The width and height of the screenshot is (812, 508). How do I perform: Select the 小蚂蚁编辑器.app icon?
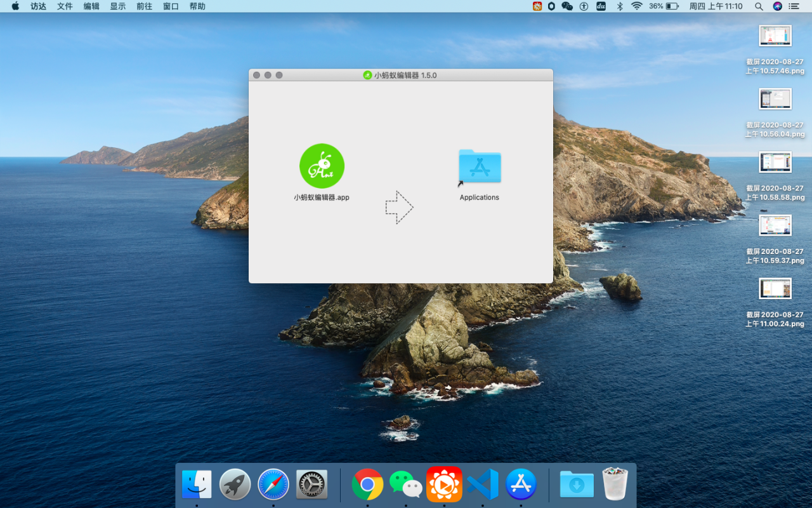[x=322, y=166]
